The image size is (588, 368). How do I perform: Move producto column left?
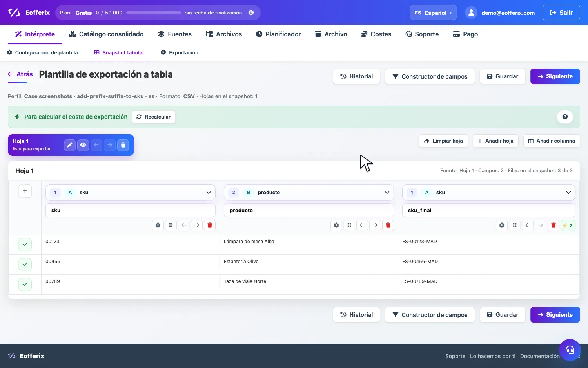click(x=362, y=225)
